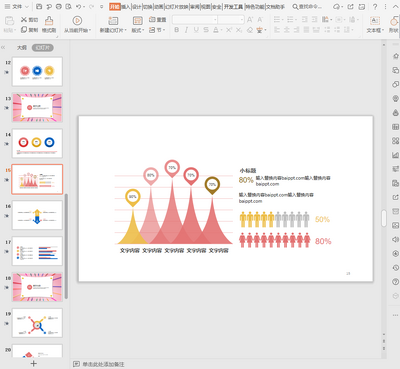Expand the quick access toolbar customize arrow
This screenshot has width=400, height=369.
click(x=102, y=7)
